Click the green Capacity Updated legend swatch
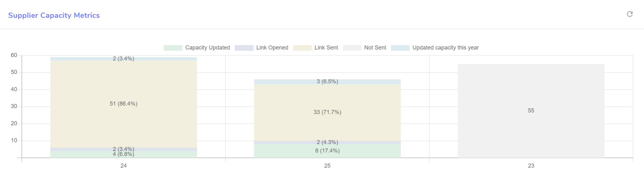This screenshot has height=182, width=644. (173, 48)
